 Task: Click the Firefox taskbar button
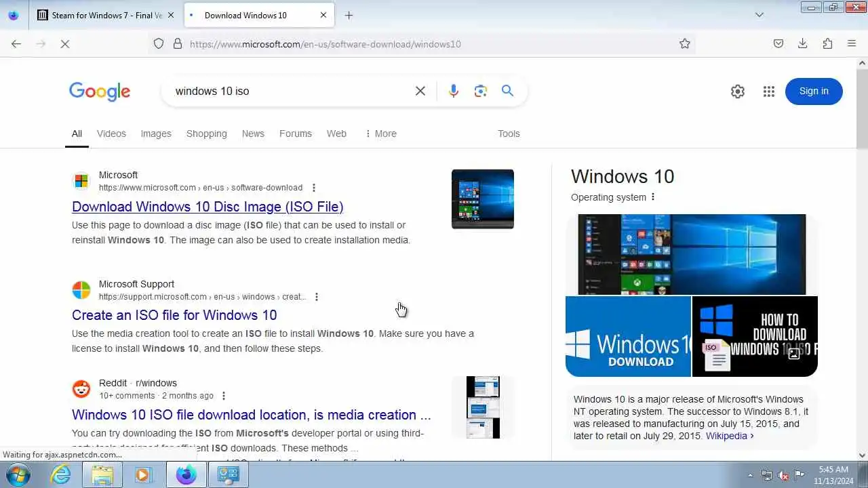(x=186, y=475)
